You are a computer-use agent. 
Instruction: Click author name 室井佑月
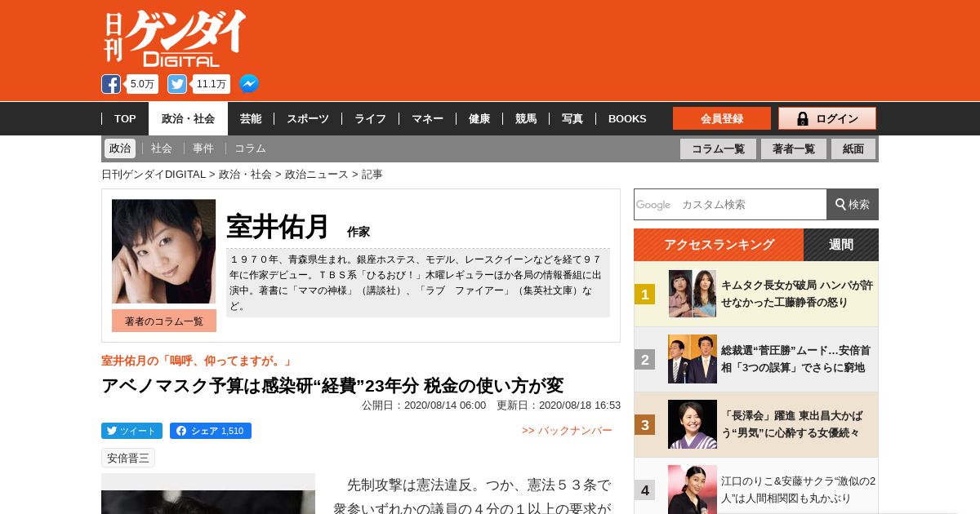click(x=278, y=226)
